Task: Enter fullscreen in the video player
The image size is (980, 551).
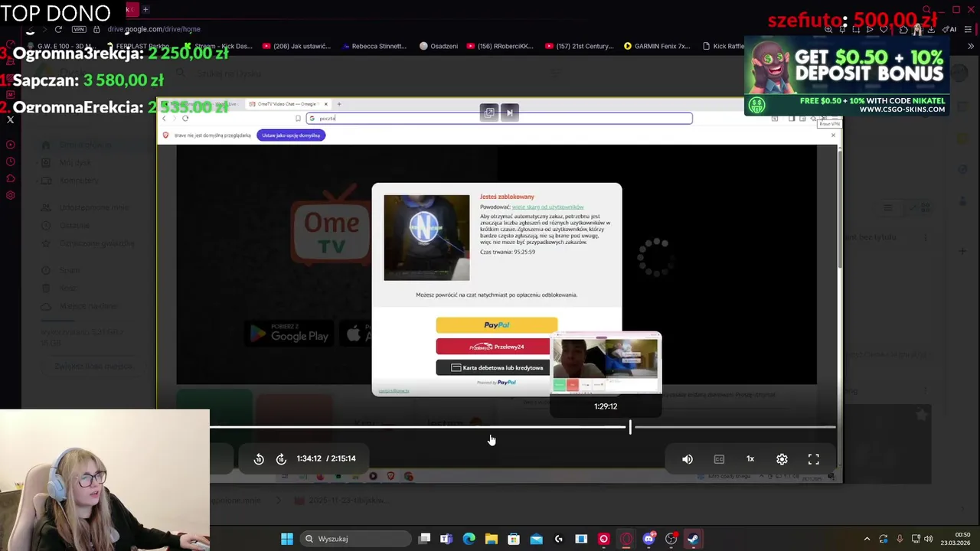Action: tap(814, 459)
